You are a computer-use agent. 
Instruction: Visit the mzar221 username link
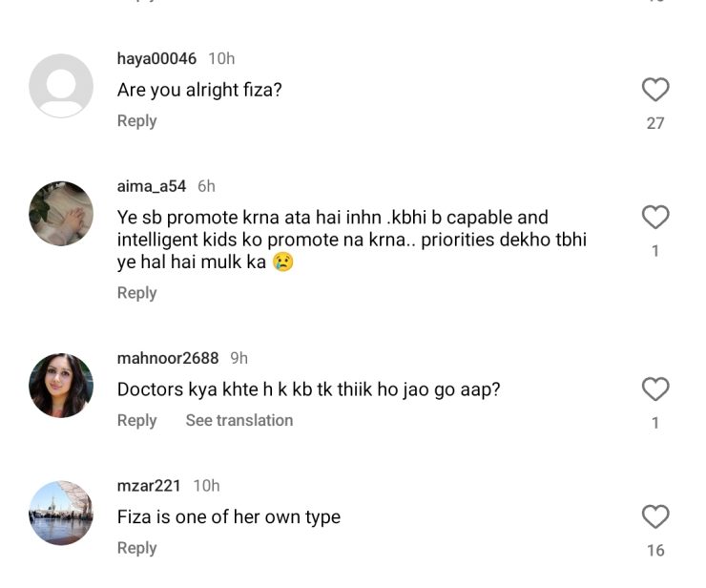pos(149,486)
